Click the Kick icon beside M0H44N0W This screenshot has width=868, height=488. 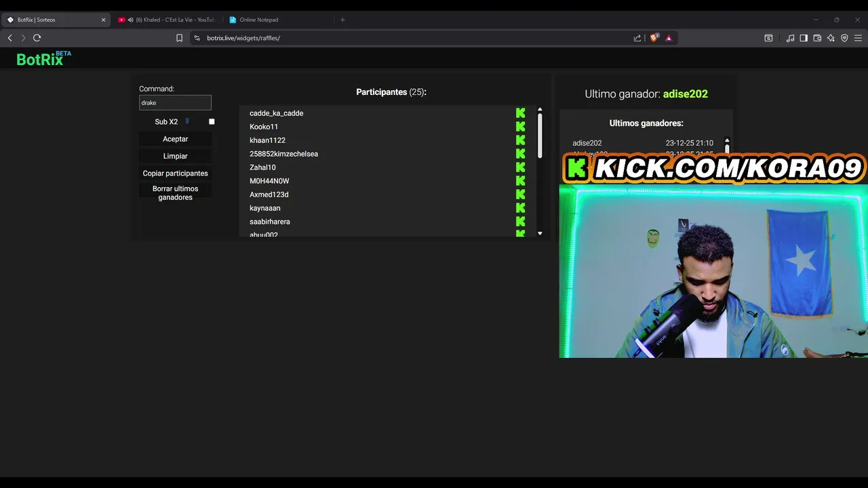tap(520, 181)
